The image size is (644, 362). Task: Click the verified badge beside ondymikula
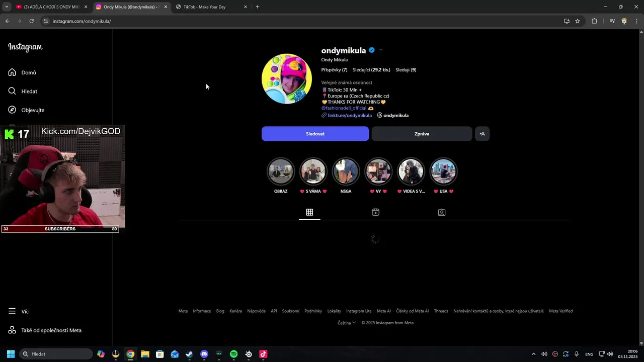tap(371, 50)
